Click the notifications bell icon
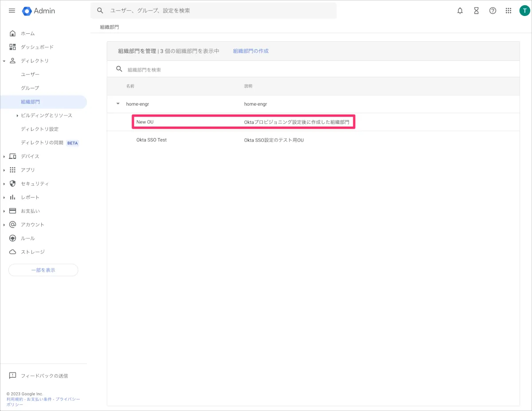This screenshot has height=411, width=532. pyautogui.click(x=460, y=11)
